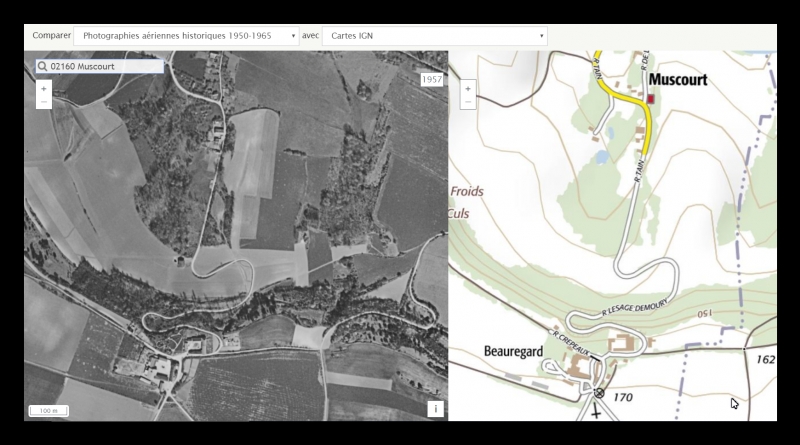Screen dimensions: 800x445
Task: Click the 100 m scale bar
Action: pyautogui.click(x=48, y=411)
